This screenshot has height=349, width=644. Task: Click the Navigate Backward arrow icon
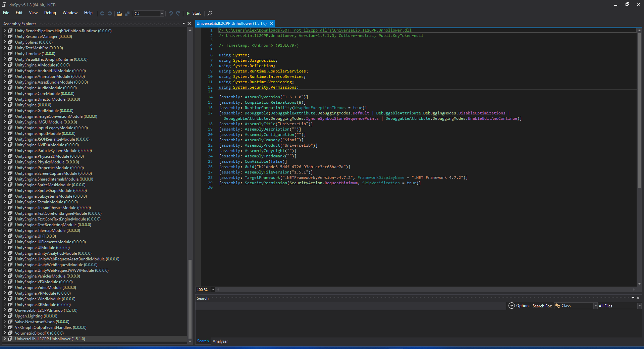(x=102, y=13)
